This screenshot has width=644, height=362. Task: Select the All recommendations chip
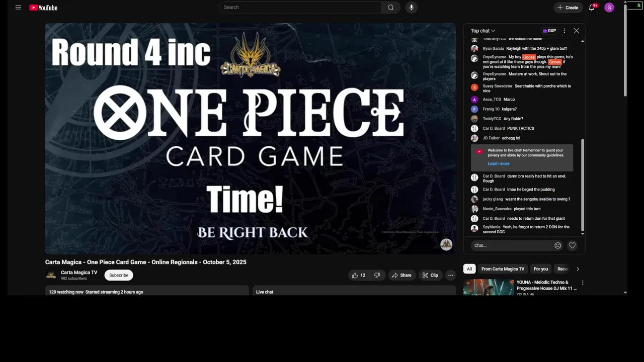point(469,269)
